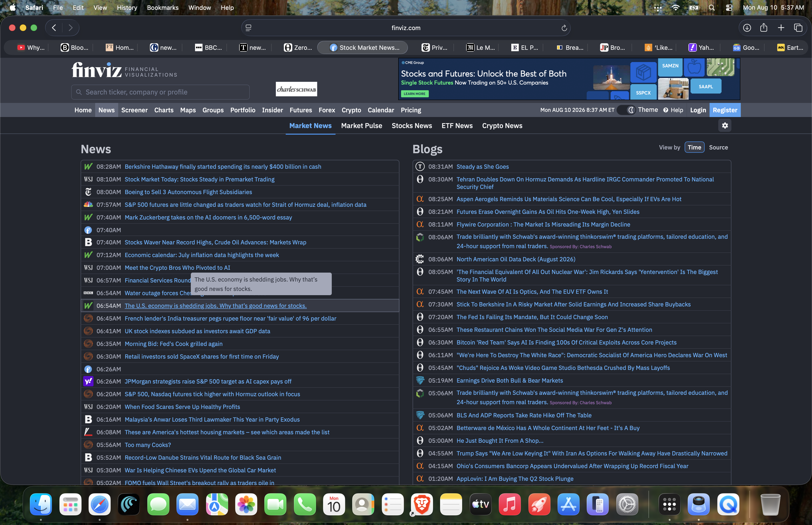Open the Safari File menu
This screenshot has width=812, height=525.
pyautogui.click(x=58, y=7)
